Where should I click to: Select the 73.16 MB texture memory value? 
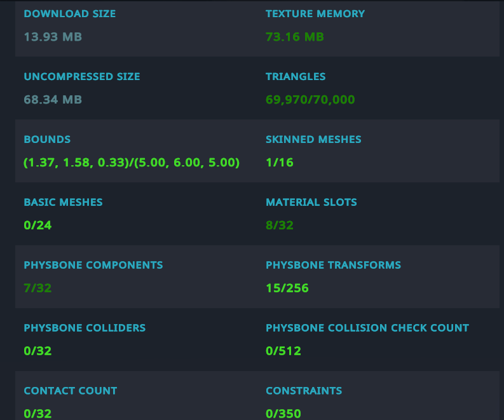coord(294,37)
